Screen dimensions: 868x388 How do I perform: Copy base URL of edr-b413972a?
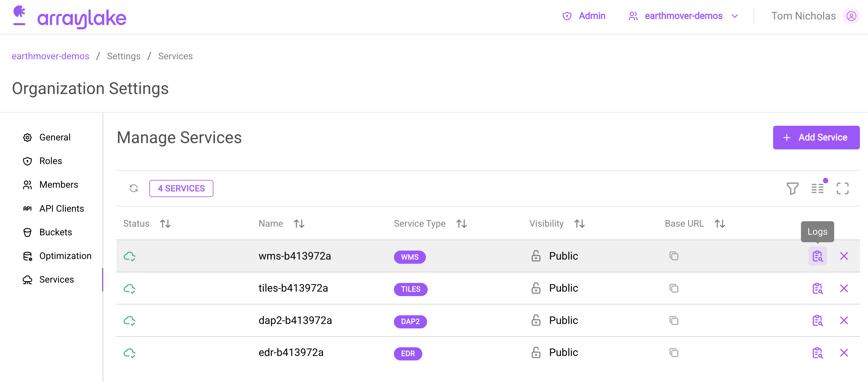coord(673,353)
